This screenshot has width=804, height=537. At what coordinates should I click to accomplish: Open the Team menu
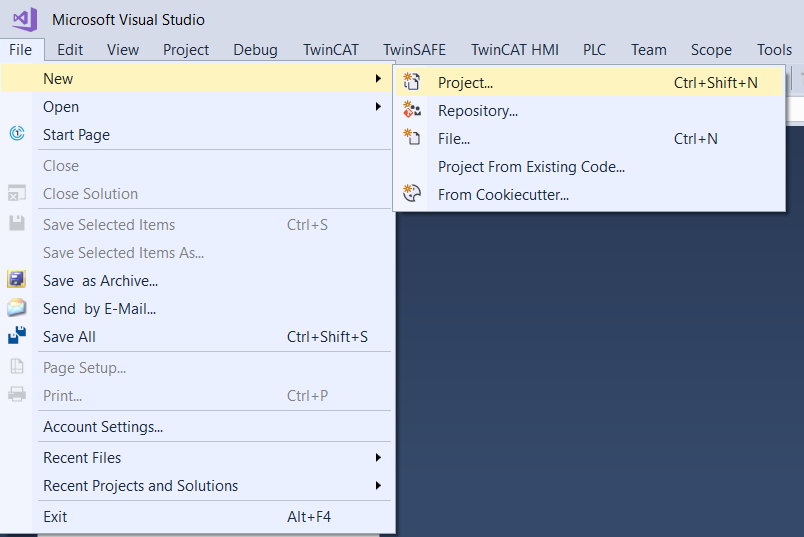(649, 50)
